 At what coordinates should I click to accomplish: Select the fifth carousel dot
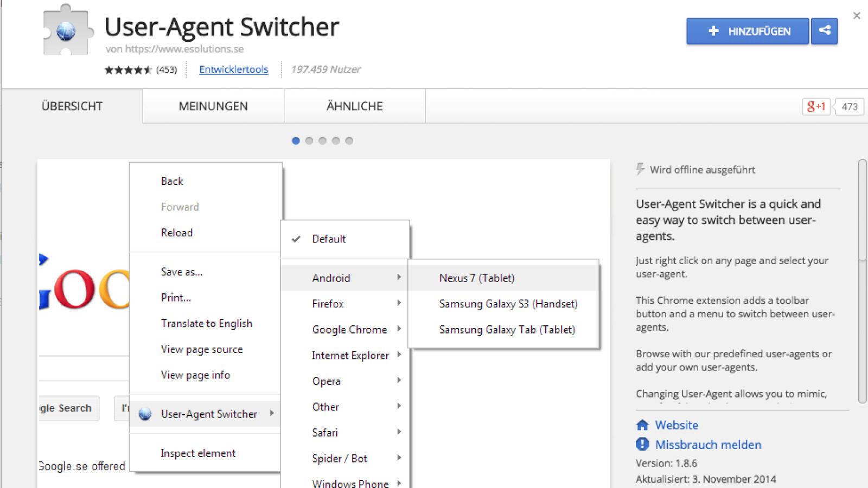click(x=349, y=141)
